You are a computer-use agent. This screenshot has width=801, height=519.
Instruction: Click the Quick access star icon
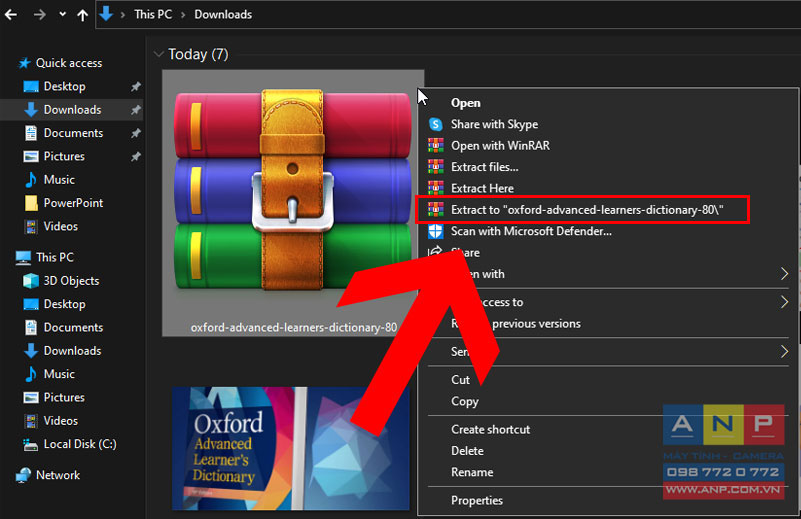pyautogui.click(x=24, y=63)
